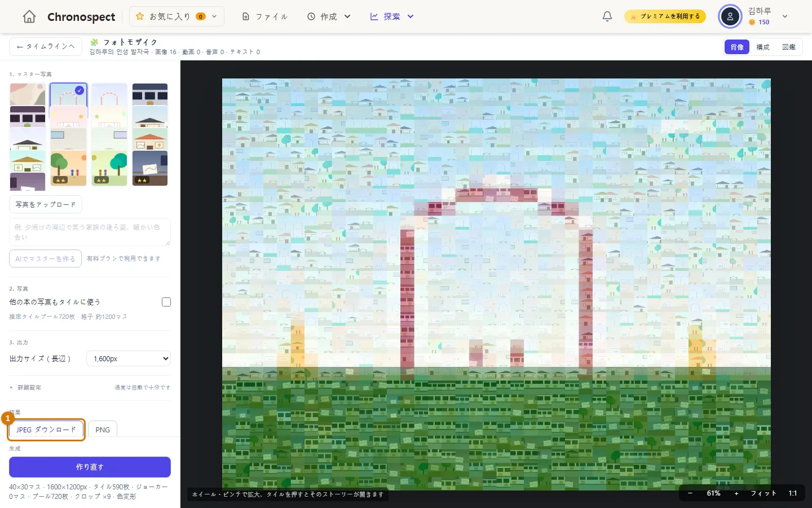Select the checked arch master photo thumbnail
Viewport: 812px width, 508px height.
point(68,94)
